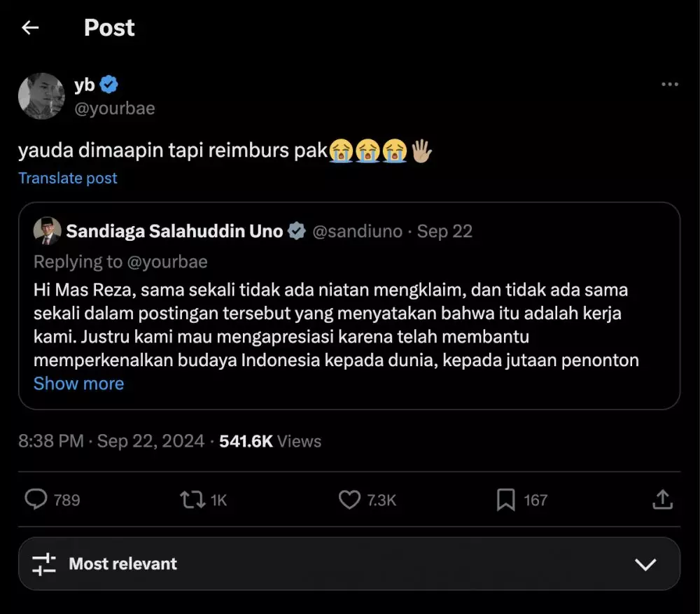Click Sandiaga's verified badge icon
This screenshot has width=700, height=614.
[297, 231]
